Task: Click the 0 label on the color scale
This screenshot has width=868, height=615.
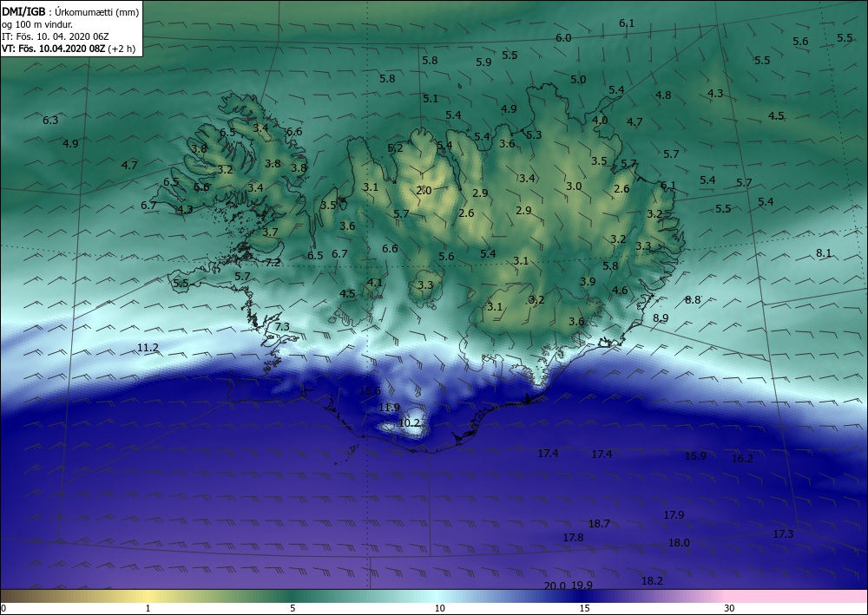Action: [x=3, y=608]
